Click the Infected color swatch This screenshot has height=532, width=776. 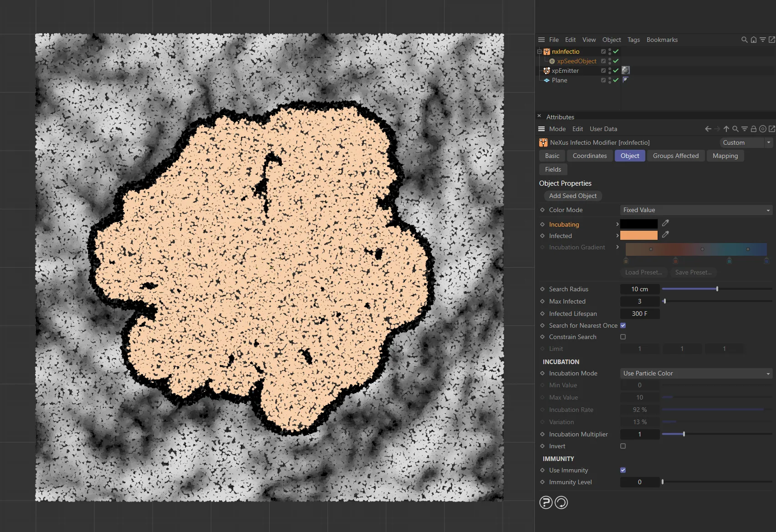tap(638, 235)
